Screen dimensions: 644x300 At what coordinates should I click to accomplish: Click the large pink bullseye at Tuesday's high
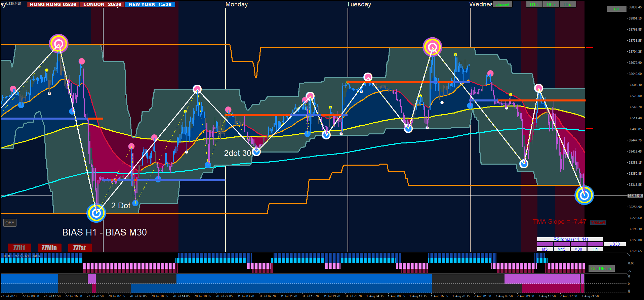tap(432, 47)
